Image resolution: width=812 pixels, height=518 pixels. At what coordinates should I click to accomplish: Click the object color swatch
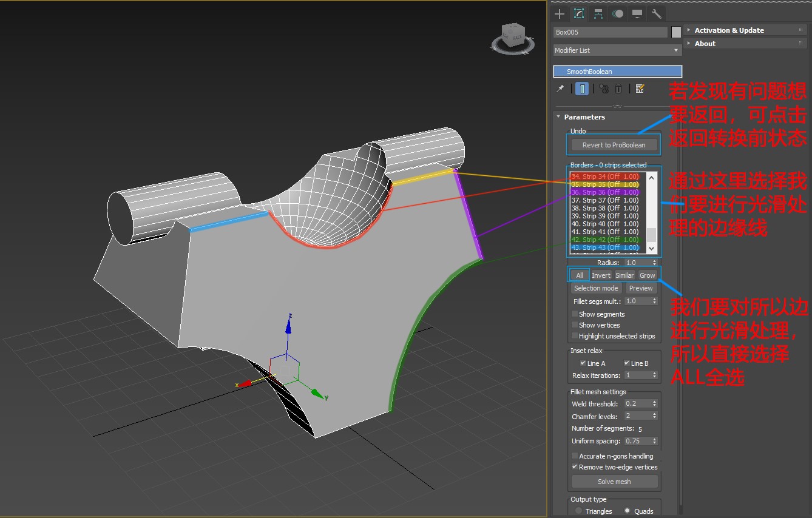[676, 32]
